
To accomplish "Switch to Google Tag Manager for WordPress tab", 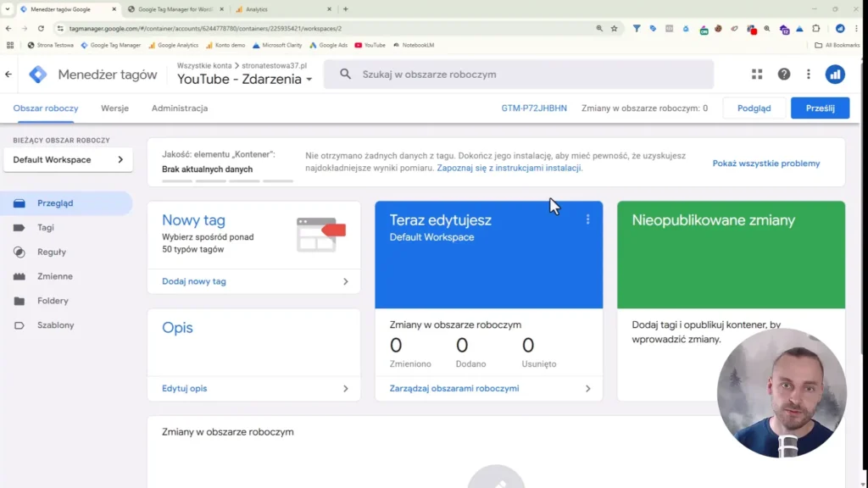I will click(175, 8).
